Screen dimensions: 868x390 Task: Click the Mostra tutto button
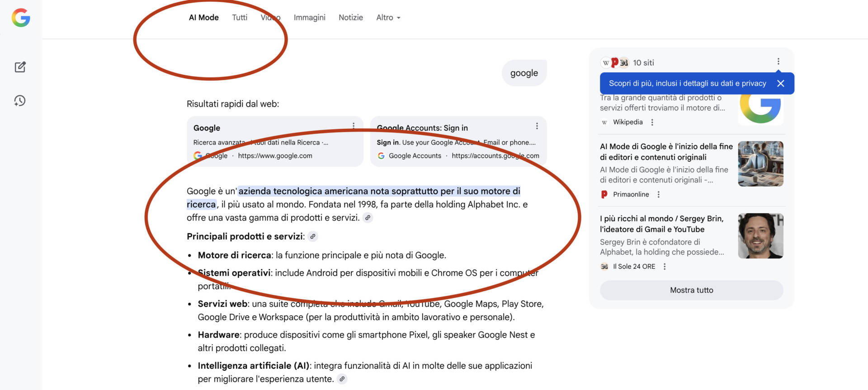pos(691,290)
